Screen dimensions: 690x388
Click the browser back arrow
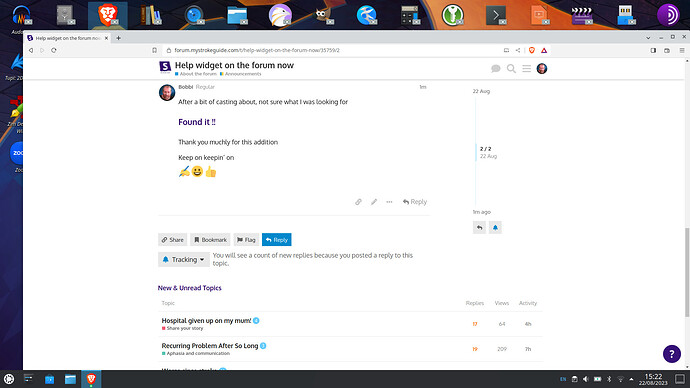tap(31, 50)
